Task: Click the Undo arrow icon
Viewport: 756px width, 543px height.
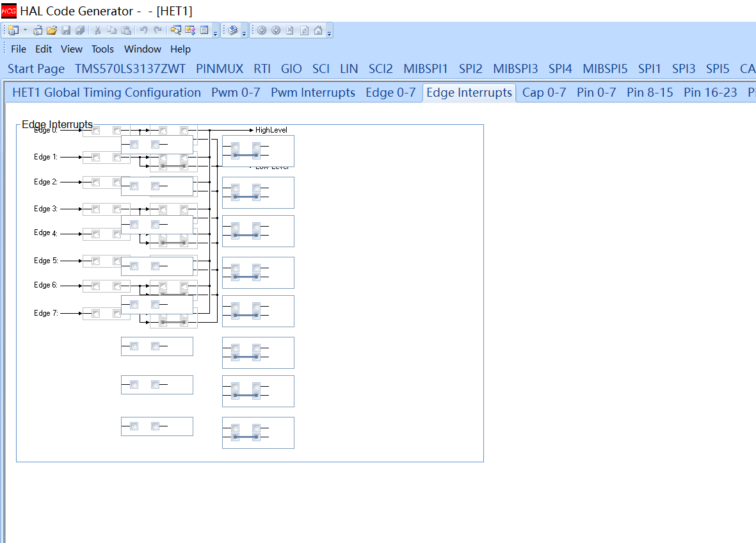Action: pos(143,30)
